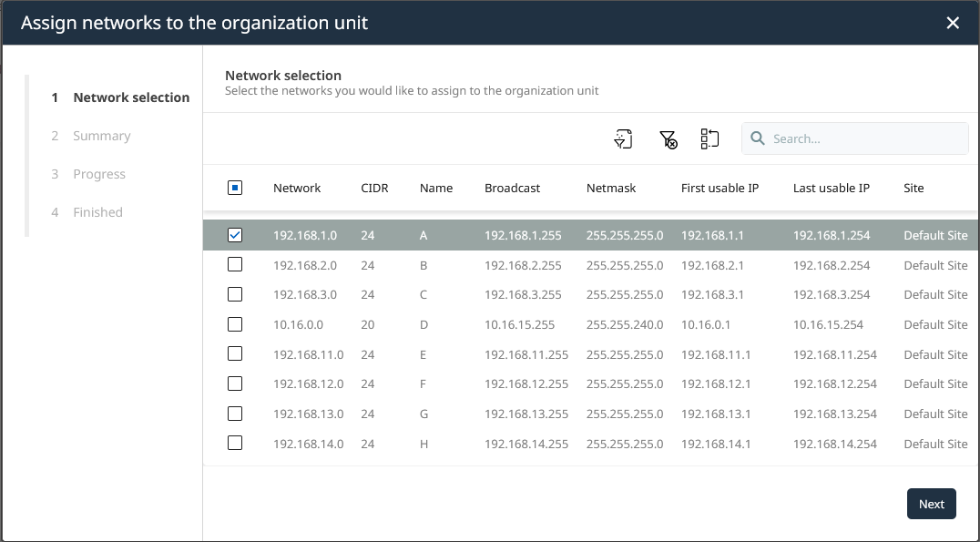Uncheck network 192.168.1.0 checkbox
The width and height of the screenshot is (980, 542).
click(235, 234)
